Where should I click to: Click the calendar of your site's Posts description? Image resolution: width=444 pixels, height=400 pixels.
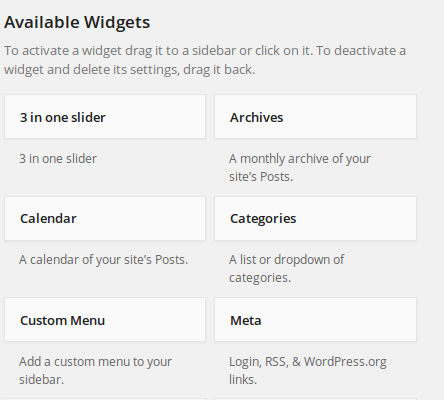point(103,260)
